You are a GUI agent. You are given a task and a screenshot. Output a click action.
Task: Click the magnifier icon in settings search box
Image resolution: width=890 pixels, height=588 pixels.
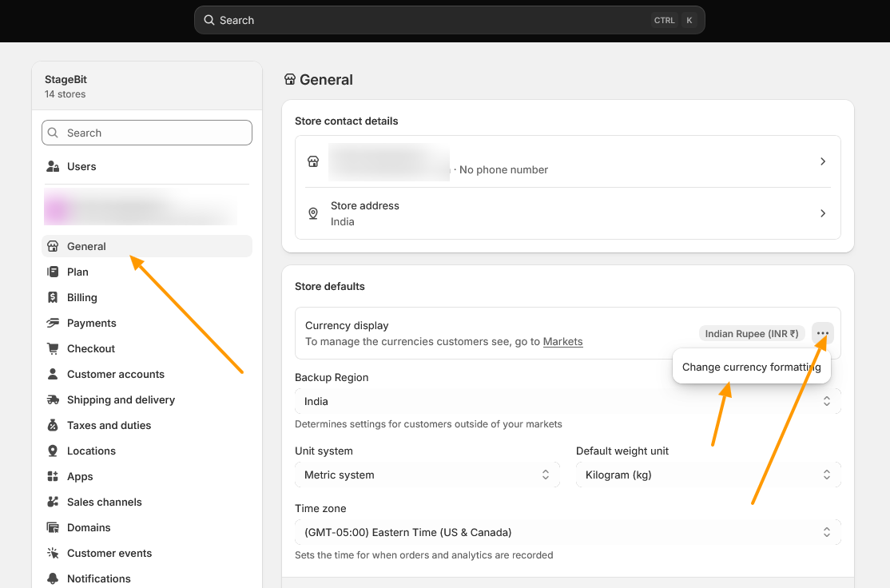(x=53, y=133)
